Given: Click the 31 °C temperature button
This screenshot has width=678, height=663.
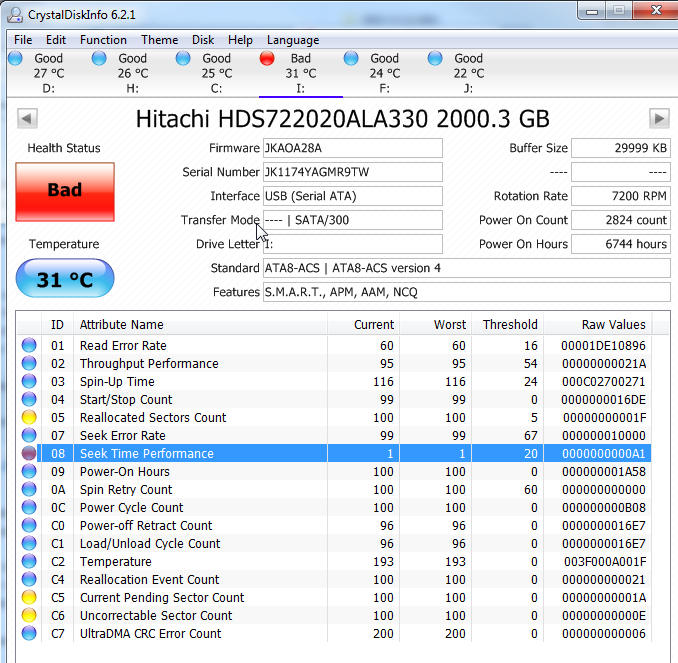Looking at the screenshot, I should click(65, 279).
